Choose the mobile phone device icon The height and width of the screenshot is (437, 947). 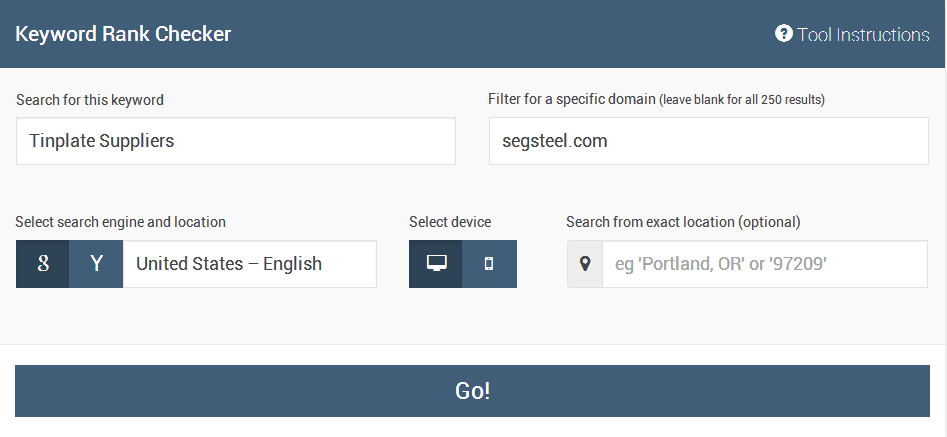coord(489,264)
